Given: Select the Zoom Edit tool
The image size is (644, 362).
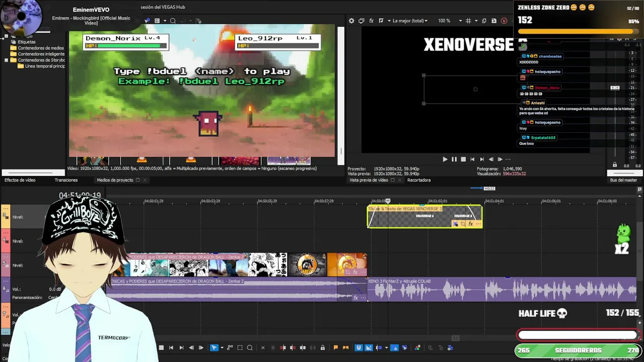Looking at the screenshot, I should 250,347.
